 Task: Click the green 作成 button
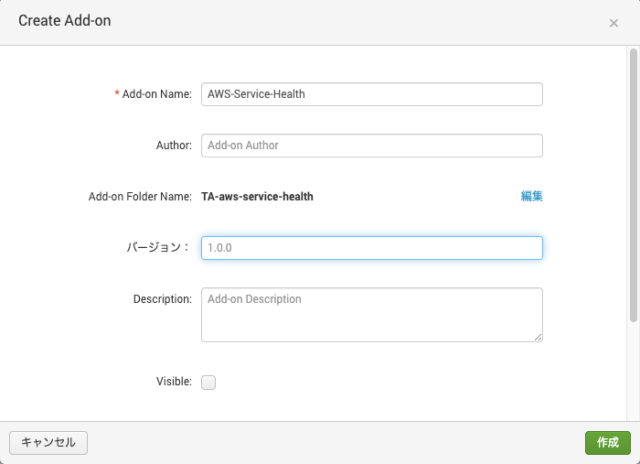(608, 443)
